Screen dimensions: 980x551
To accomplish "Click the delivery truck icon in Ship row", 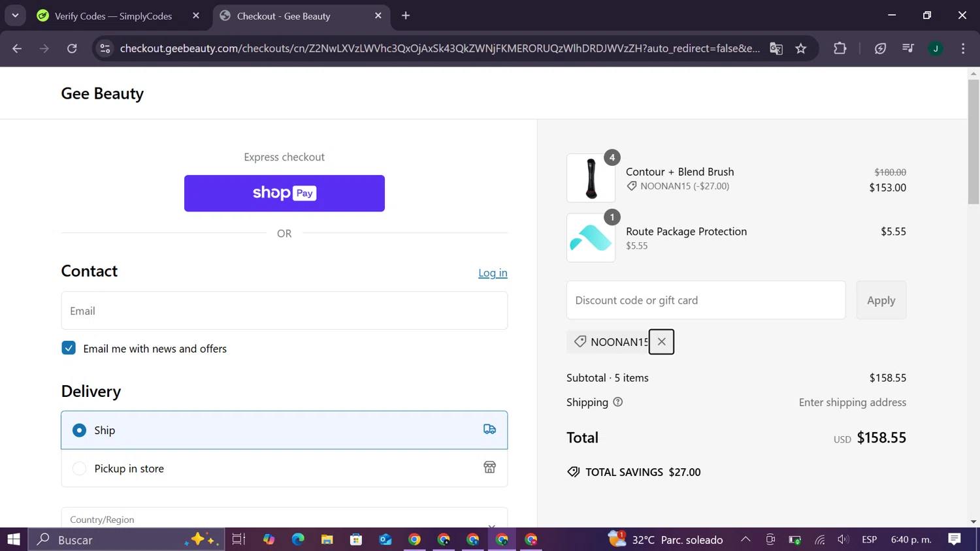I will (x=489, y=430).
